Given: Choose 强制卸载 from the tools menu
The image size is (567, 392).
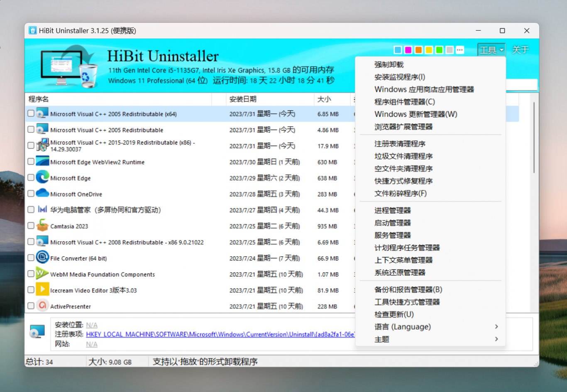Looking at the screenshot, I should (389, 64).
